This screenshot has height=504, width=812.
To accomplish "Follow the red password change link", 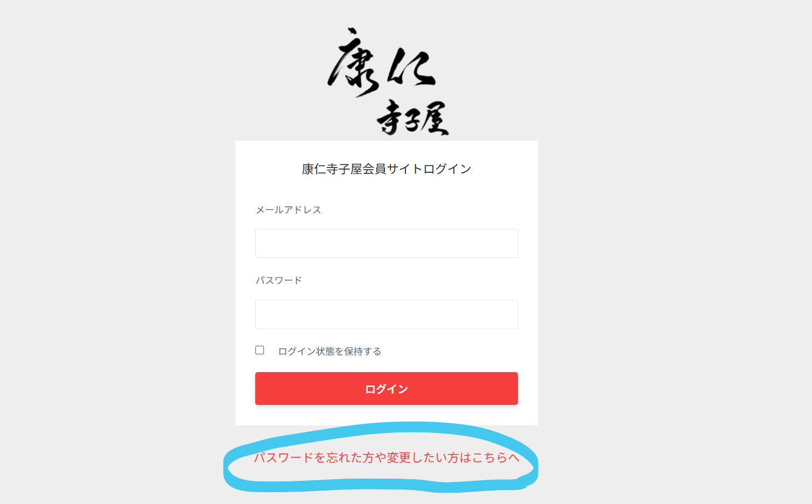I will tap(387, 458).
